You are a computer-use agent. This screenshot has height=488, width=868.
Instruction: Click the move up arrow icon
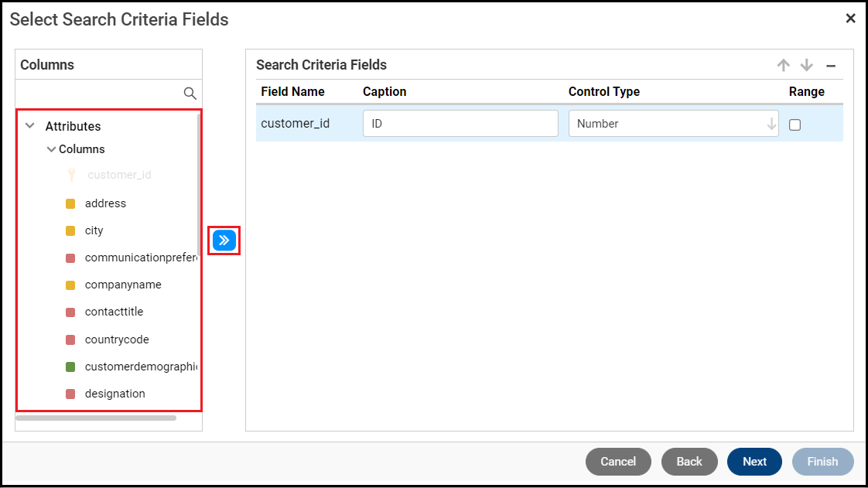(x=784, y=66)
